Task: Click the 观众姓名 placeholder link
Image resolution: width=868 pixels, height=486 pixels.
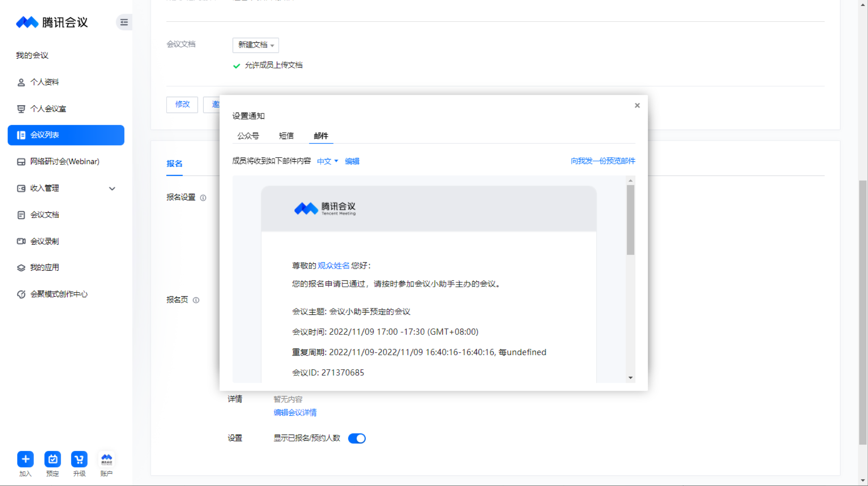Action: coord(333,266)
